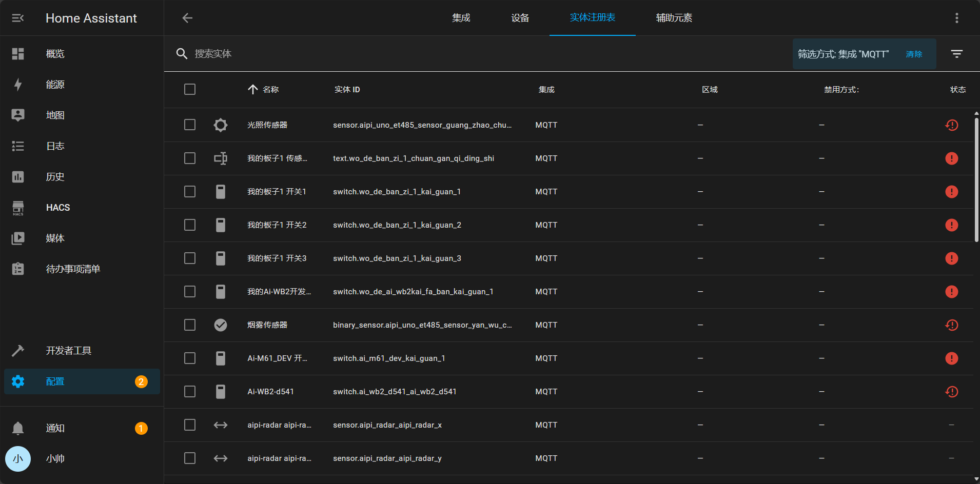The width and height of the screenshot is (980, 484).
Task: Open the 历史 history chart icon
Action: [18, 177]
